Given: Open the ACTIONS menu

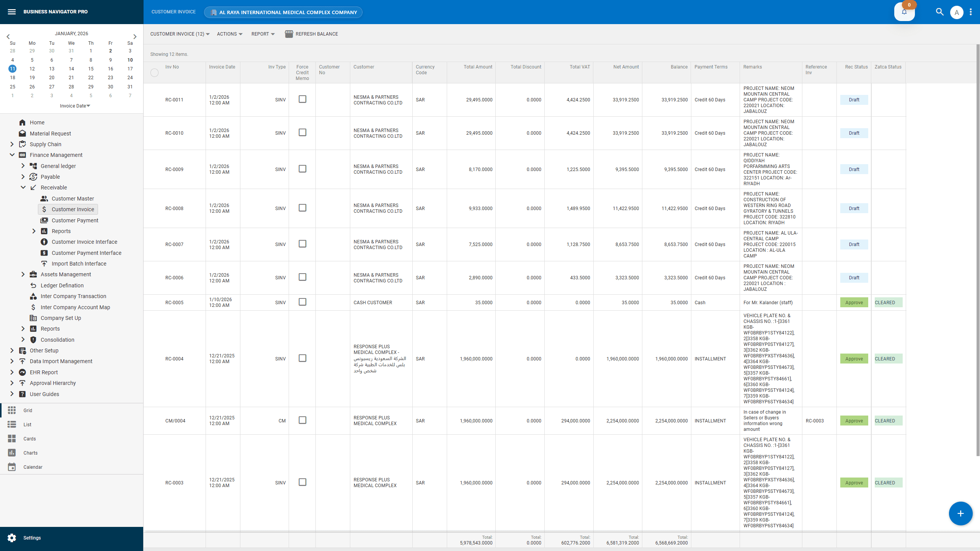Looking at the screenshot, I should click(229, 34).
